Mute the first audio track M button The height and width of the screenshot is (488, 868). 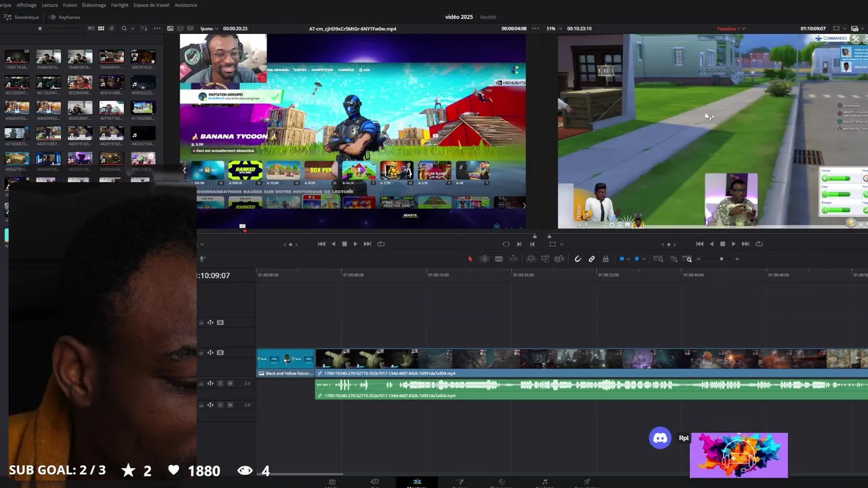pyautogui.click(x=230, y=384)
